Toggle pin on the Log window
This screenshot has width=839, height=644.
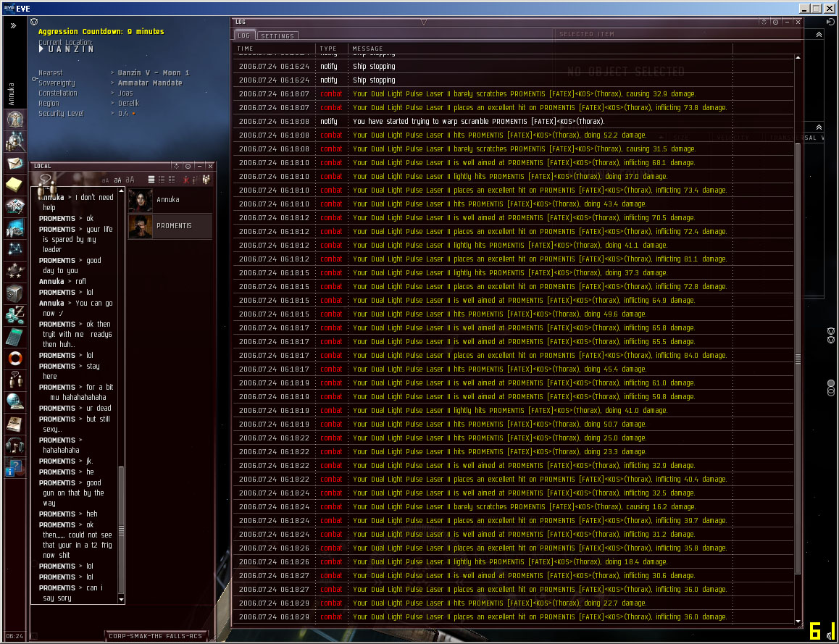coord(764,22)
